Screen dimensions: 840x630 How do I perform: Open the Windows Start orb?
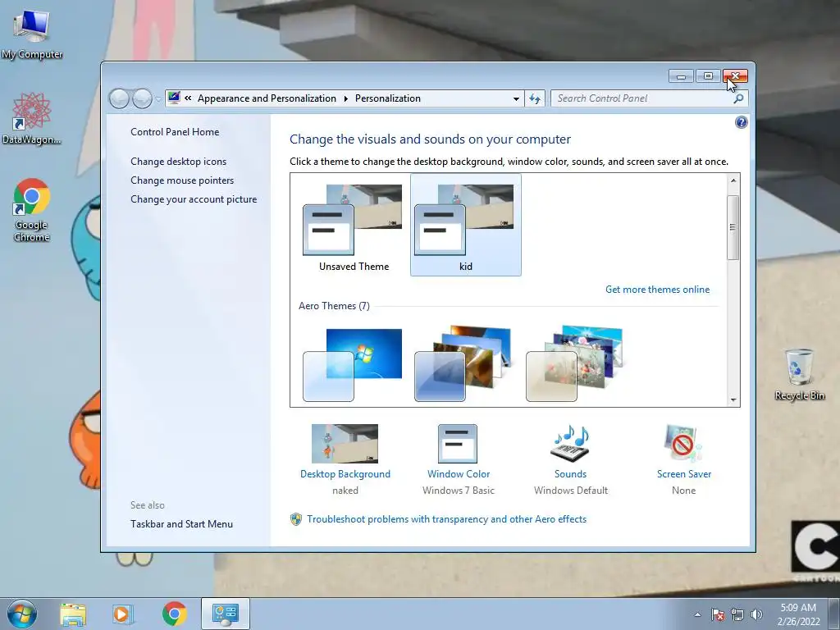pyautogui.click(x=22, y=614)
